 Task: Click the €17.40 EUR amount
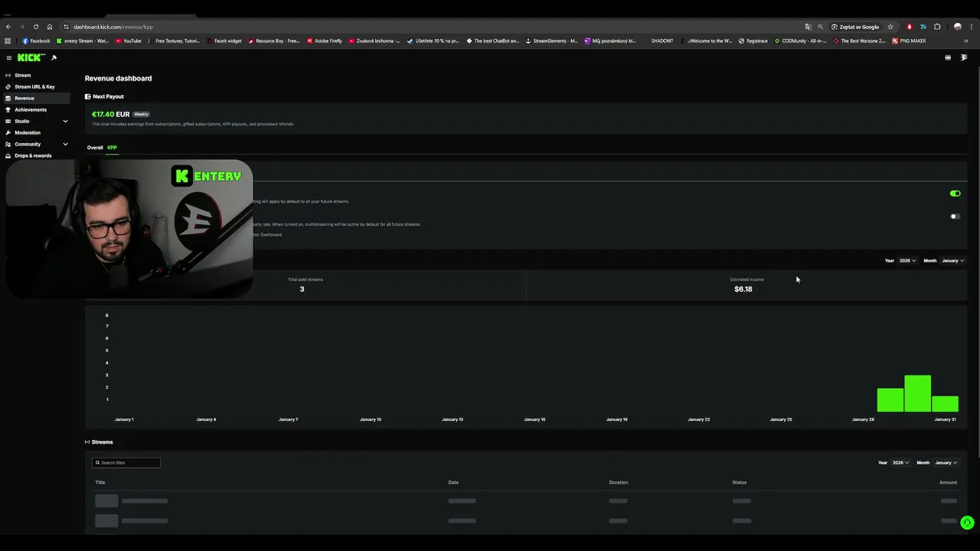point(110,114)
